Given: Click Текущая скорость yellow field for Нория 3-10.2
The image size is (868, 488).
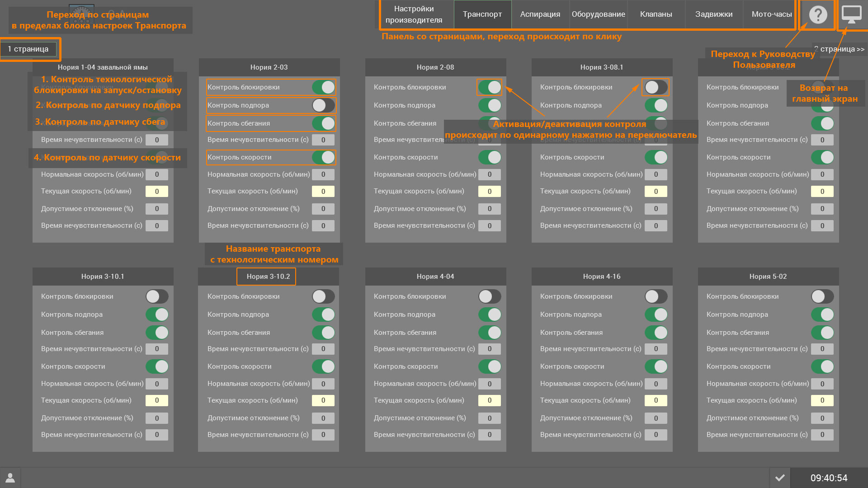Looking at the screenshot, I should [x=323, y=400].
